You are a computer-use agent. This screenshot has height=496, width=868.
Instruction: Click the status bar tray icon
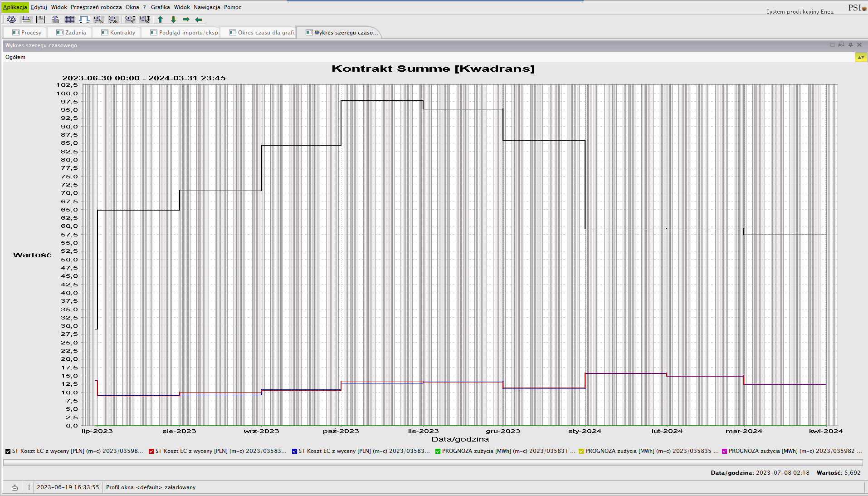[x=15, y=487]
